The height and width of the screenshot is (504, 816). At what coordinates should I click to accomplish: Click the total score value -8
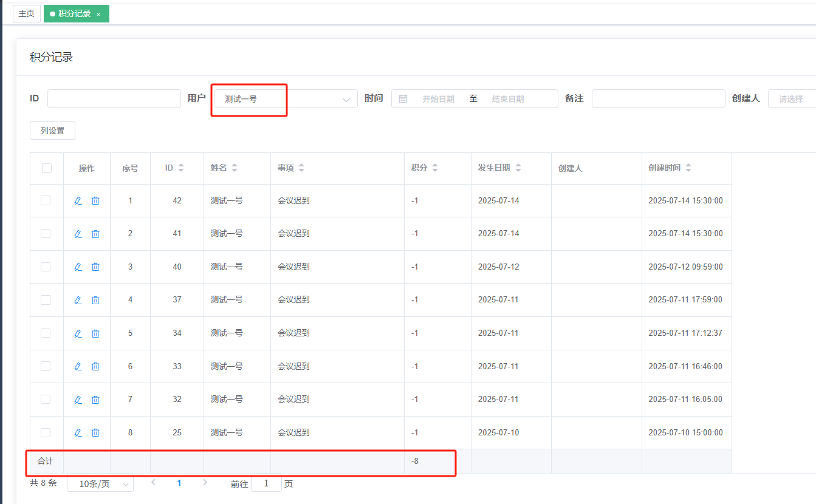[x=415, y=461]
